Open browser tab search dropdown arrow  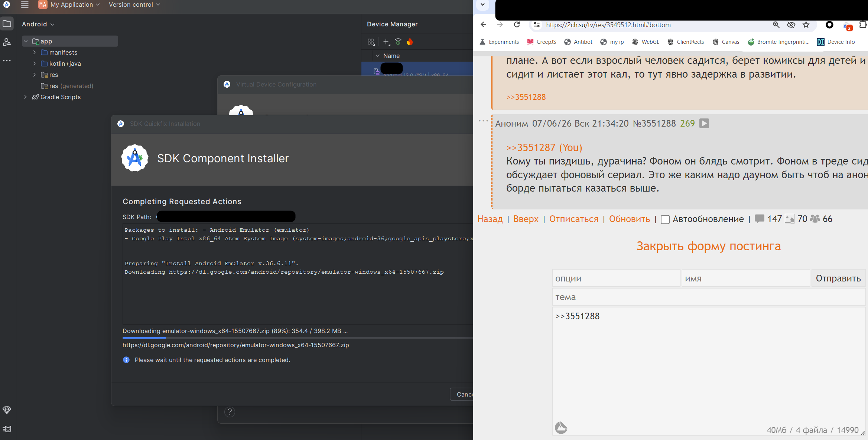(x=482, y=4)
